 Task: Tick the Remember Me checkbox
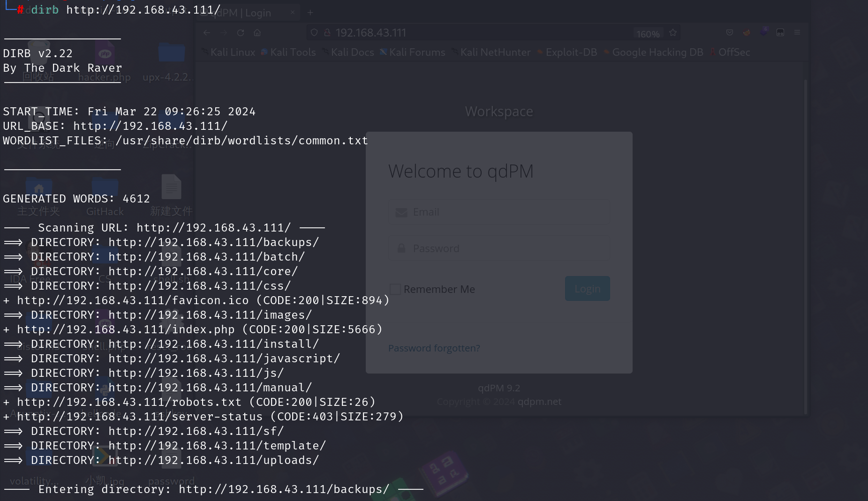pos(395,289)
